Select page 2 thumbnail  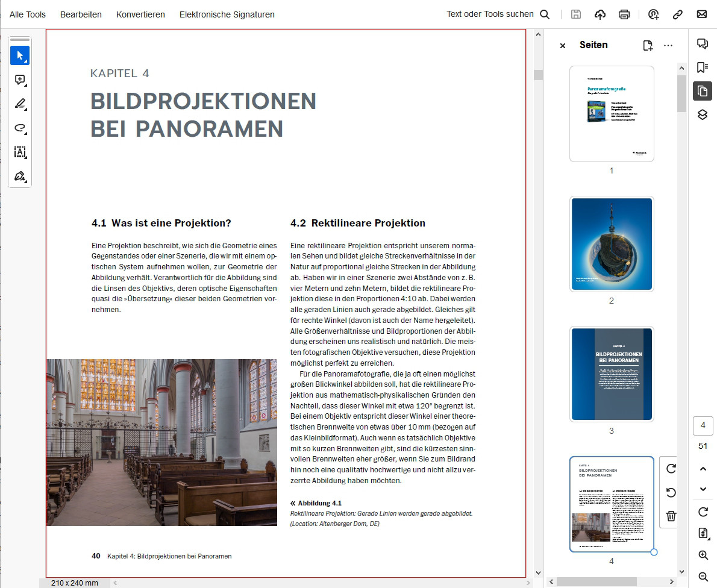(612, 244)
